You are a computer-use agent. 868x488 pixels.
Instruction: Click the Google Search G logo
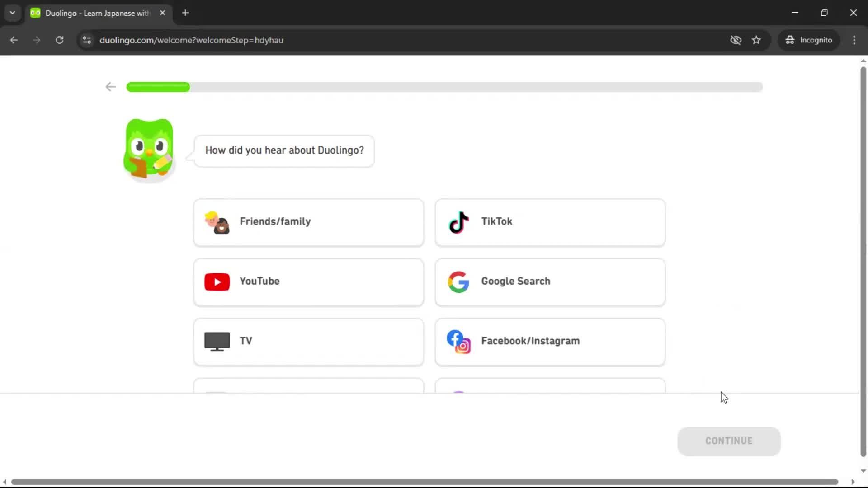(x=459, y=282)
